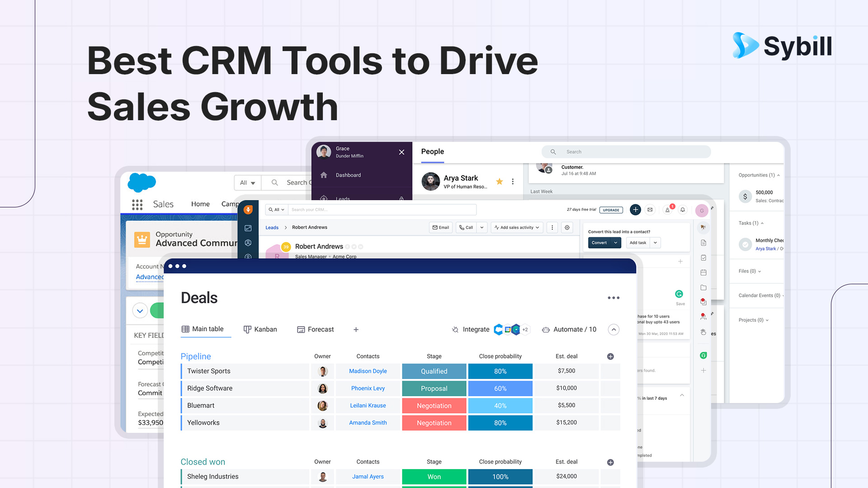The image size is (868, 488).
Task: Click the green headset icon in Freshsales right rail
Action: (x=703, y=355)
